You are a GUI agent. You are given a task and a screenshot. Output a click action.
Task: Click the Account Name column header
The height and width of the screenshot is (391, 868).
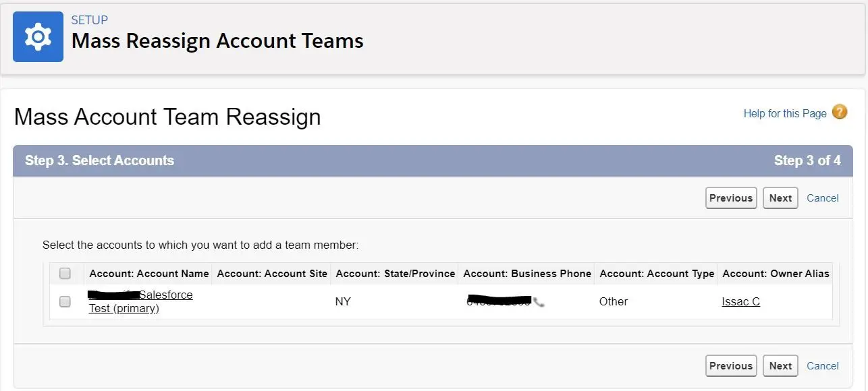(149, 273)
